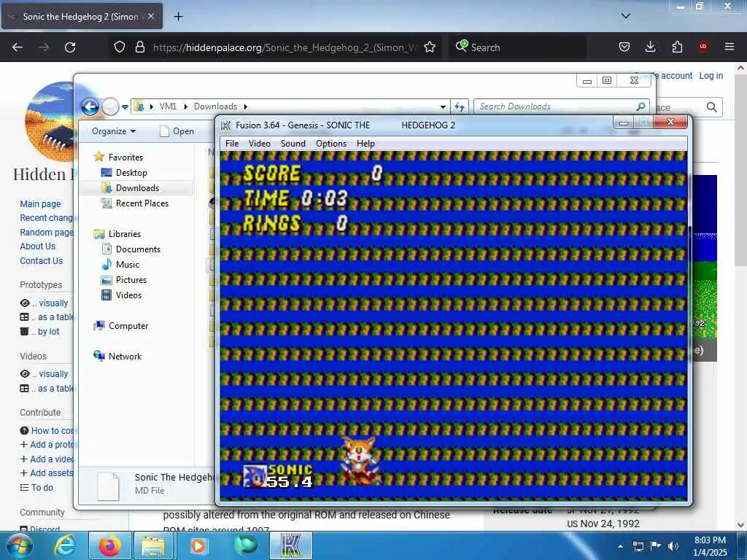Expand arrow after Downloads breadcrumb

[x=246, y=106]
